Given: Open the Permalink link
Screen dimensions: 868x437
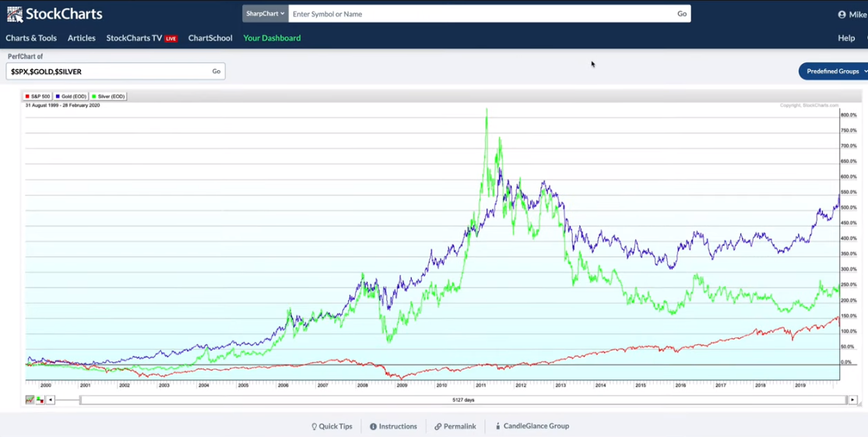Looking at the screenshot, I should [455, 426].
